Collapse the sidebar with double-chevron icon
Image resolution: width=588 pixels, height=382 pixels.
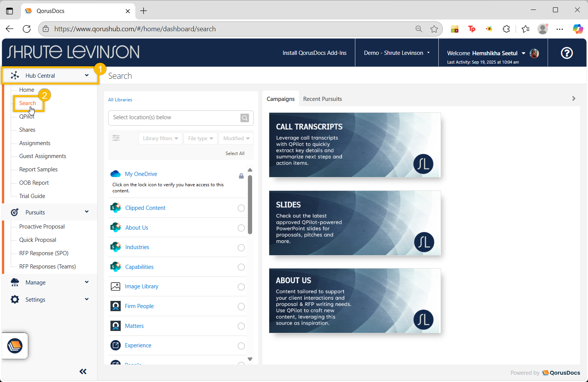click(83, 371)
